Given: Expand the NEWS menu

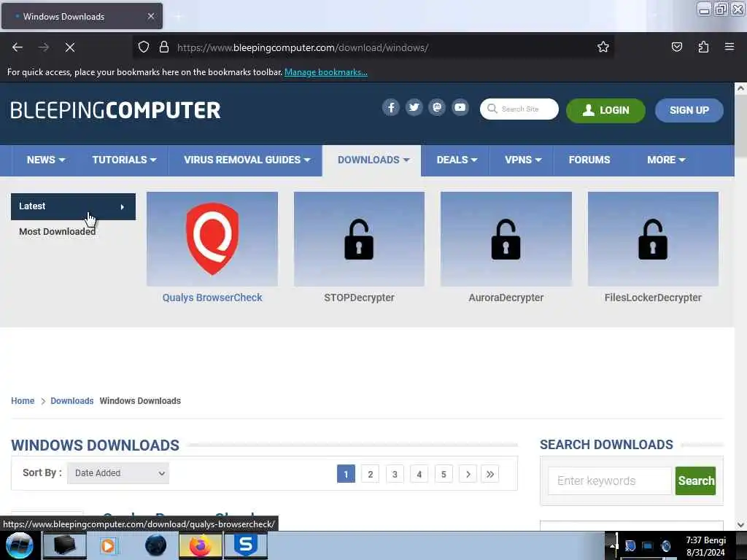Looking at the screenshot, I should (46, 160).
